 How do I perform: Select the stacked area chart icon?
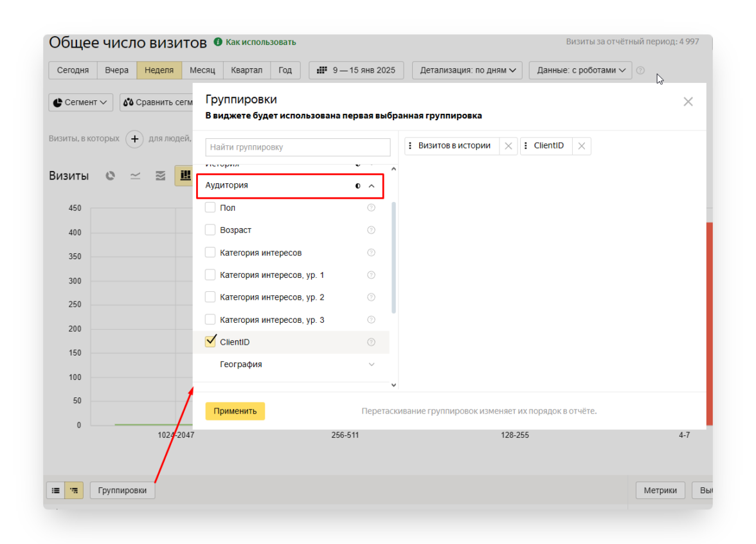tap(161, 176)
